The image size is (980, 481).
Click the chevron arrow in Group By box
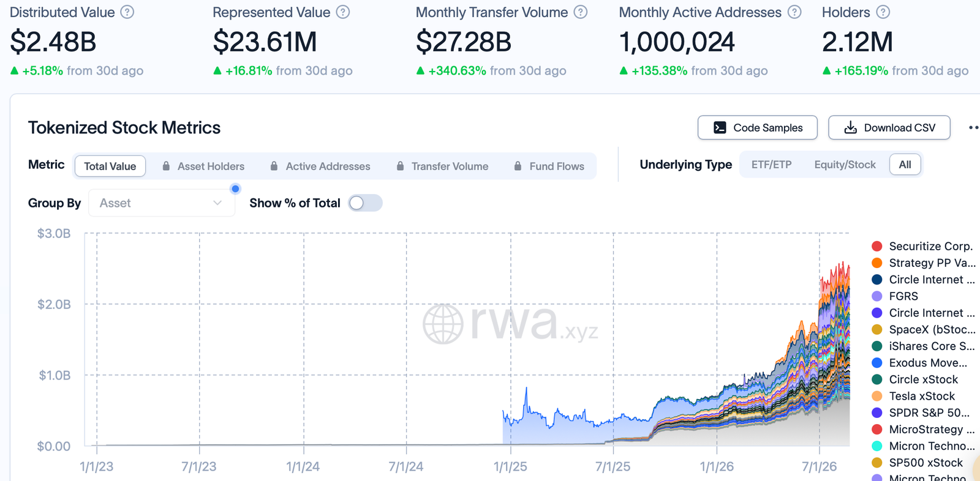click(x=217, y=203)
